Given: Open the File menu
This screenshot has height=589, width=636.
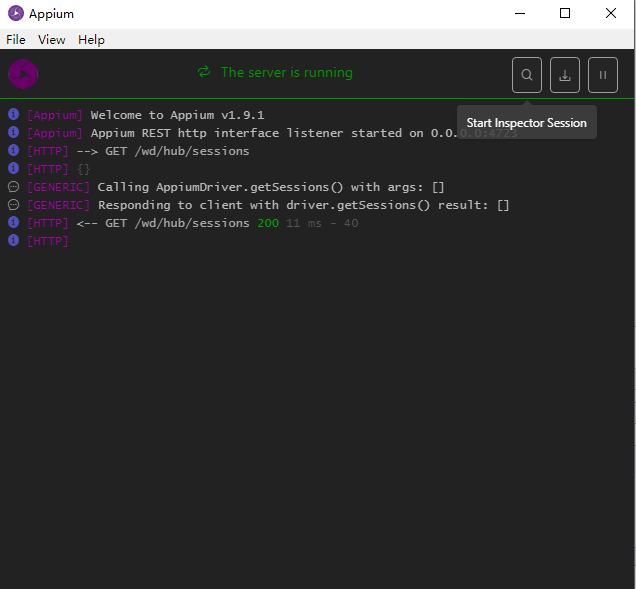Looking at the screenshot, I should [x=16, y=40].
